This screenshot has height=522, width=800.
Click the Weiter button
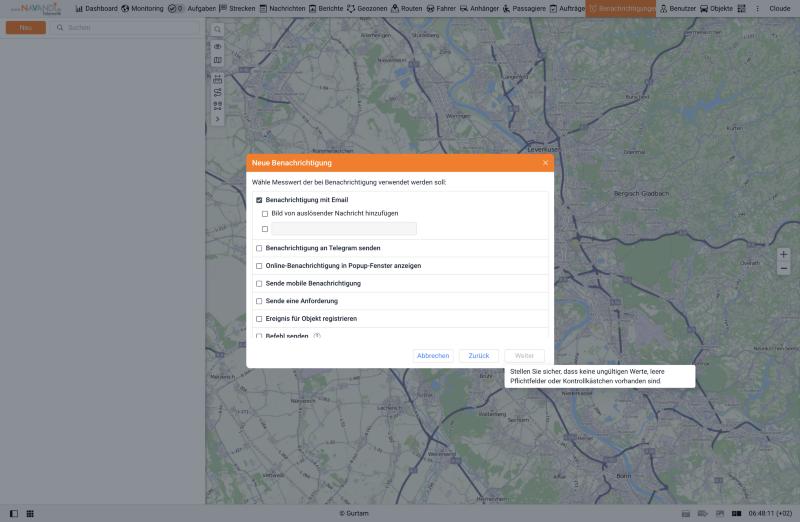[x=524, y=356]
